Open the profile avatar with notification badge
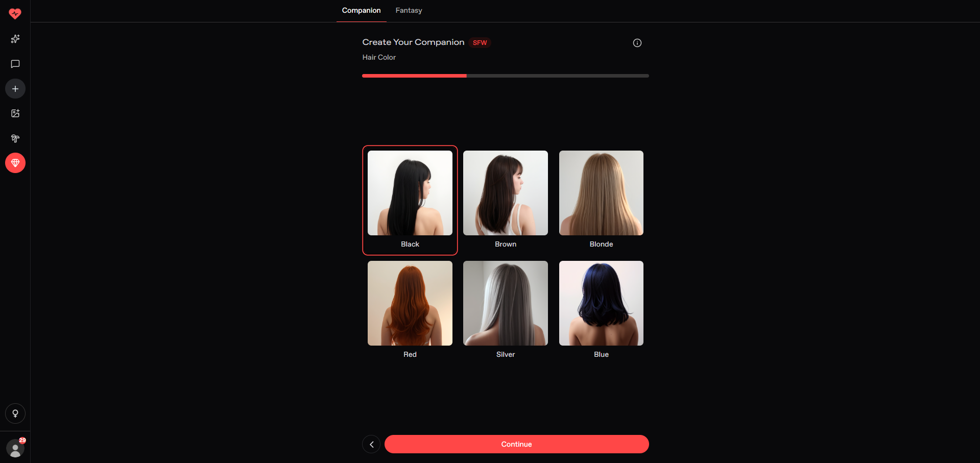The height and width of the screenshot is (463, 980). click(15, 448)
